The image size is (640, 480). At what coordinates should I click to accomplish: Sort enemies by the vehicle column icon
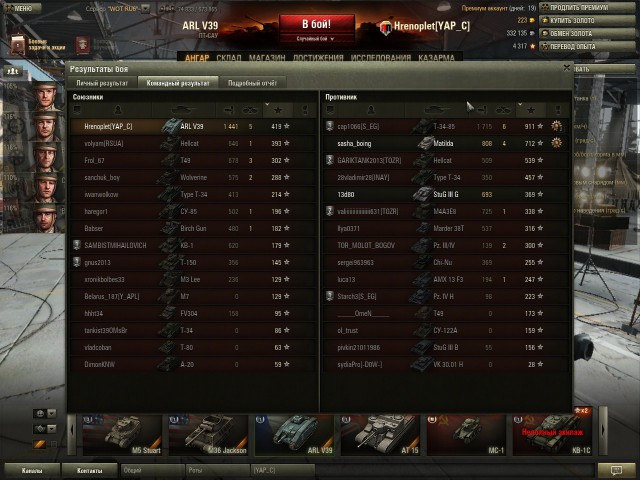point(436,109)
